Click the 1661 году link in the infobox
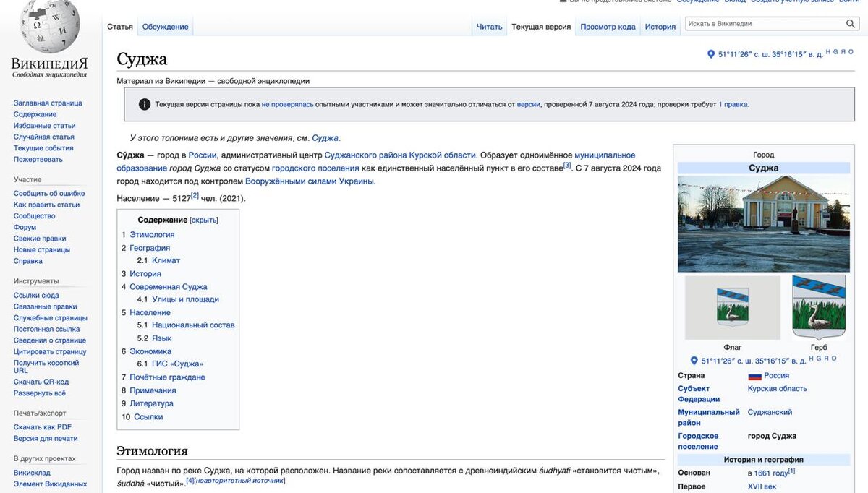868x493 pixels. tap(770, 473)
